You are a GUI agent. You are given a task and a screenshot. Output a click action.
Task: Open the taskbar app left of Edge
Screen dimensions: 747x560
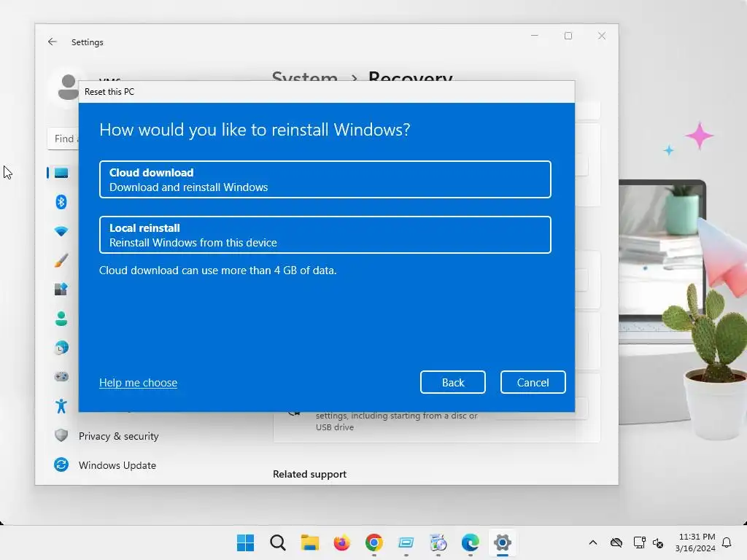438,542
